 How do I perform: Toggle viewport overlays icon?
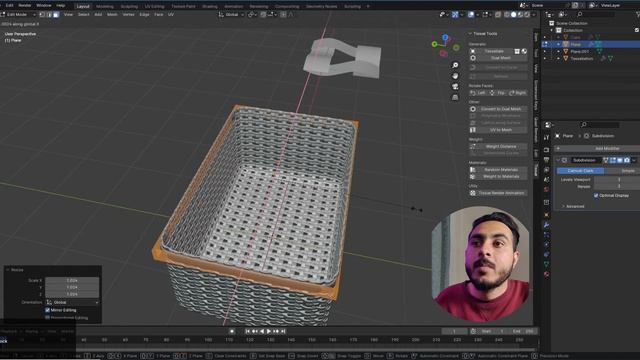pos(471,14)
